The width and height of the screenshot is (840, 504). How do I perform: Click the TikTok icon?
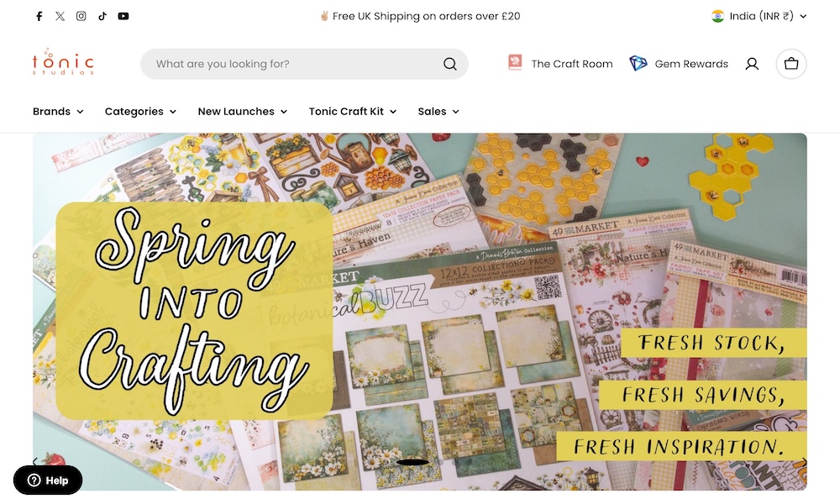pyautogui.click(x=102, y=16)
